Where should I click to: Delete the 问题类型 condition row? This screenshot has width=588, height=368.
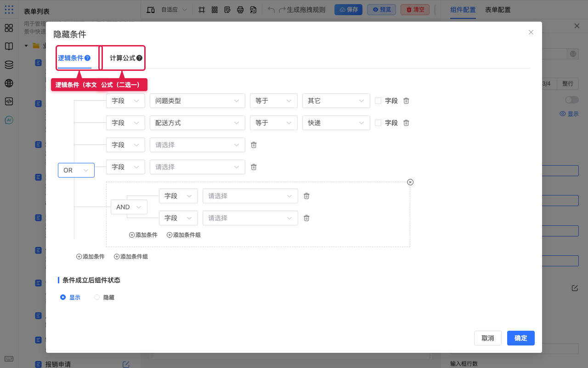pos(406,101)
